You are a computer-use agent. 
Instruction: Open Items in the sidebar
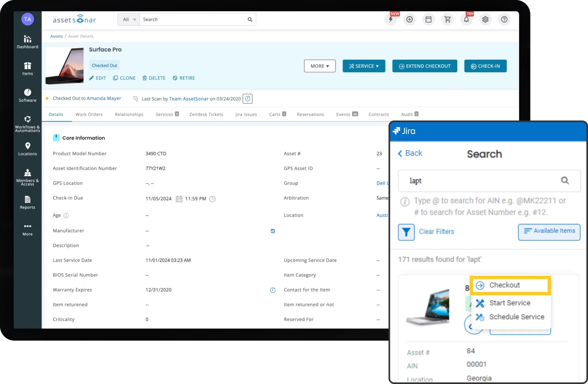[x=27, y=69]
